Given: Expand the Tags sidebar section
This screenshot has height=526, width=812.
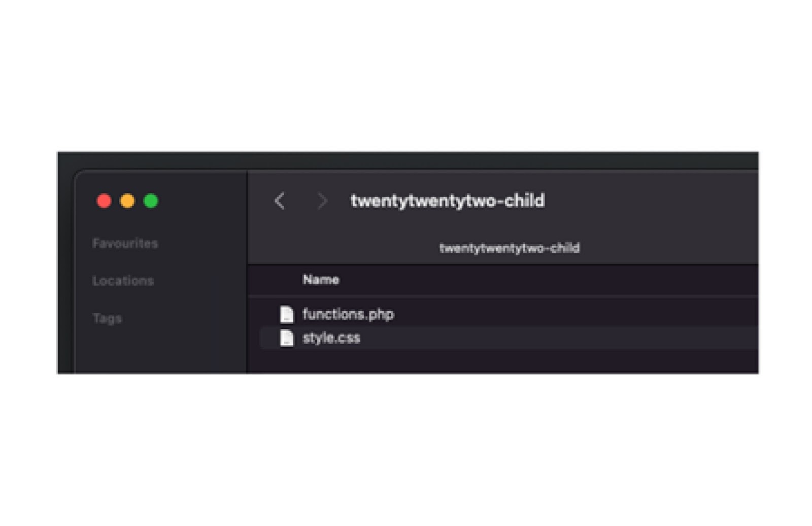Looking at the screenshot, I should click(x=107, y=318).
